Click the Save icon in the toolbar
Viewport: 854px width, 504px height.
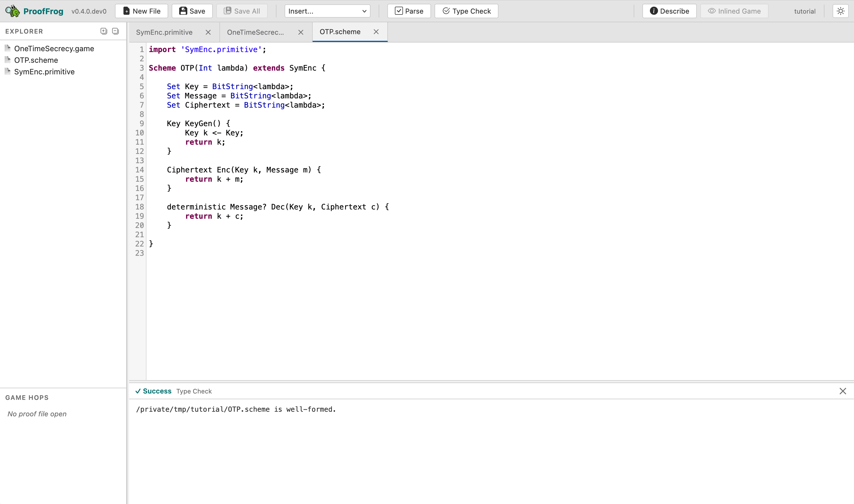pos(183,11)
